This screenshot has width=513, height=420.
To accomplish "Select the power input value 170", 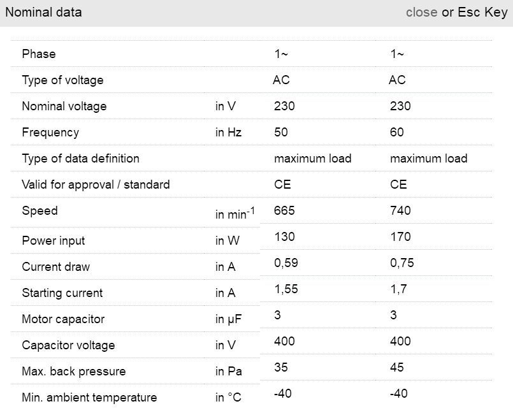I will tap(400, 236).
